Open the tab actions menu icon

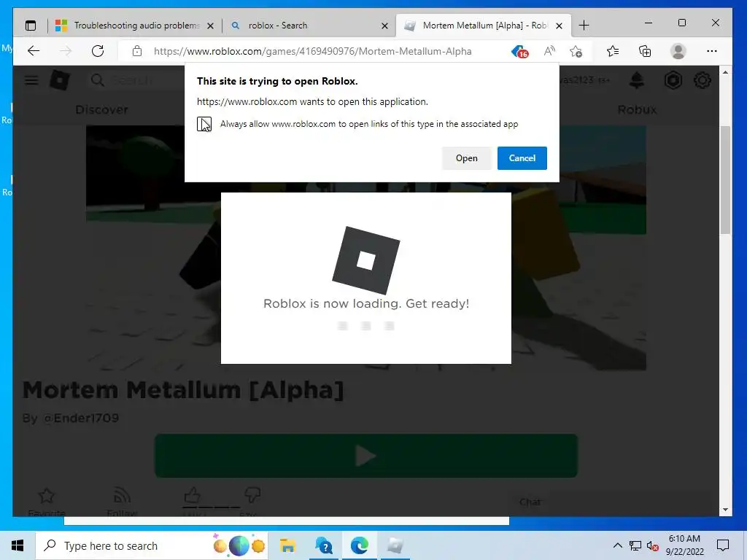[31, 26]
